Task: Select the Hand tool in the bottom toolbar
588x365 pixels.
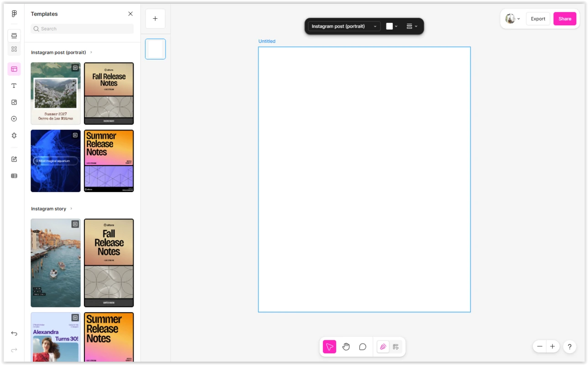Action: (346, 347)
